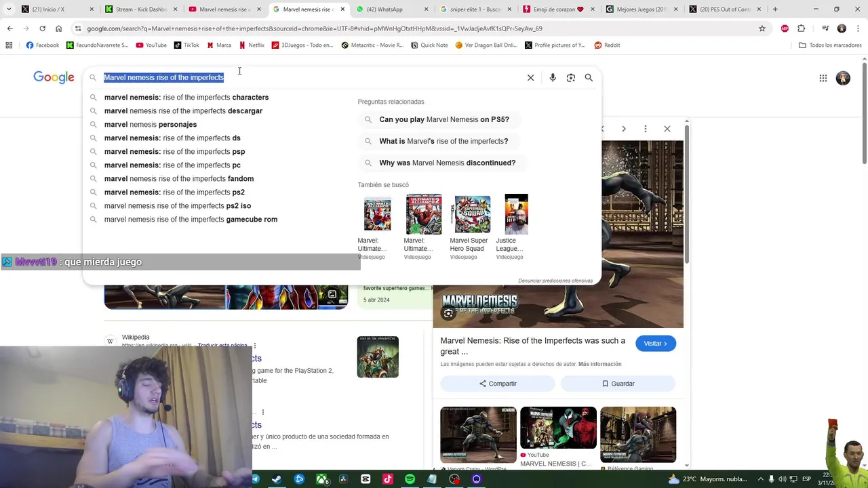Open the Reddit bookmark
868x488 pixels.
click(607, 45)
